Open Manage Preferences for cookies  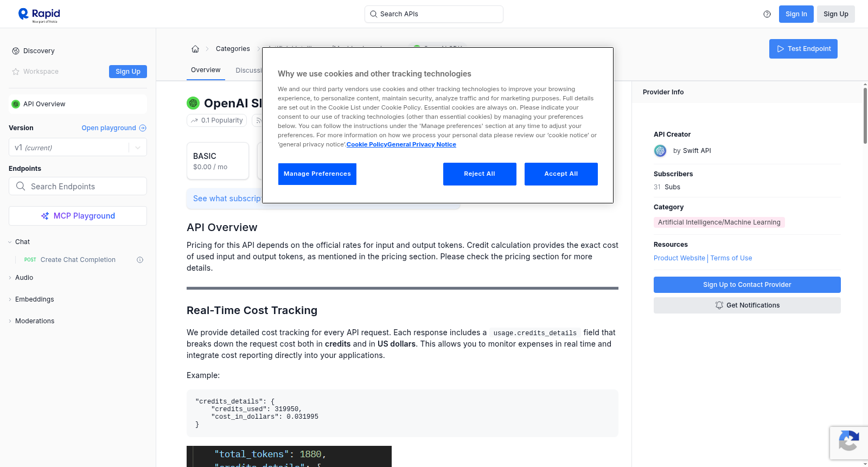click(x=317, y=174)
